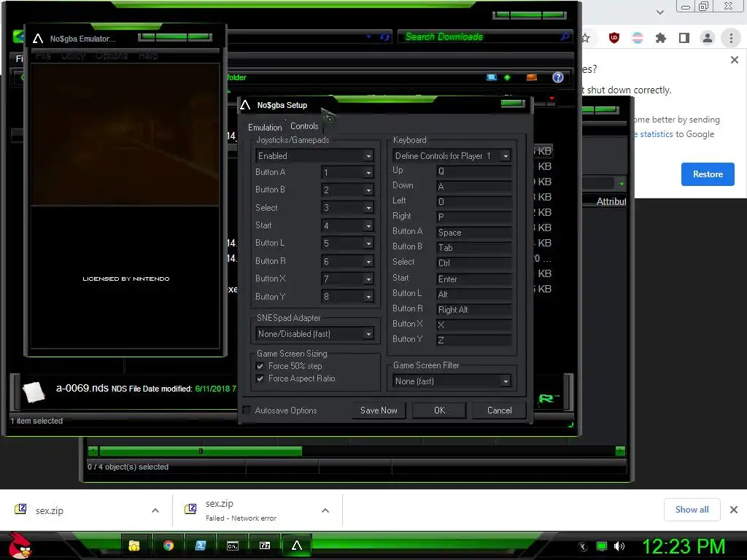Click the Explorer refresh address icon
The height and width of the screenshot is (560, 747).
pyautogui.click(x=384, y=37)
